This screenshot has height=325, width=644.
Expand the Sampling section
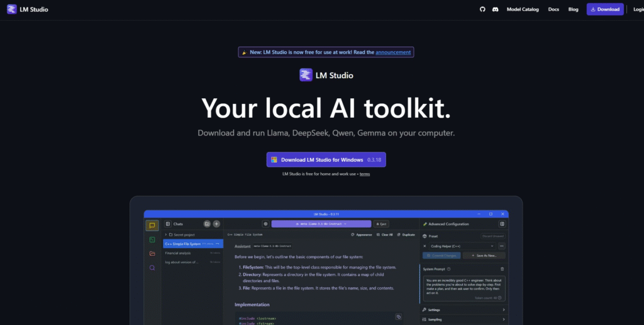[x=464, y=319]
